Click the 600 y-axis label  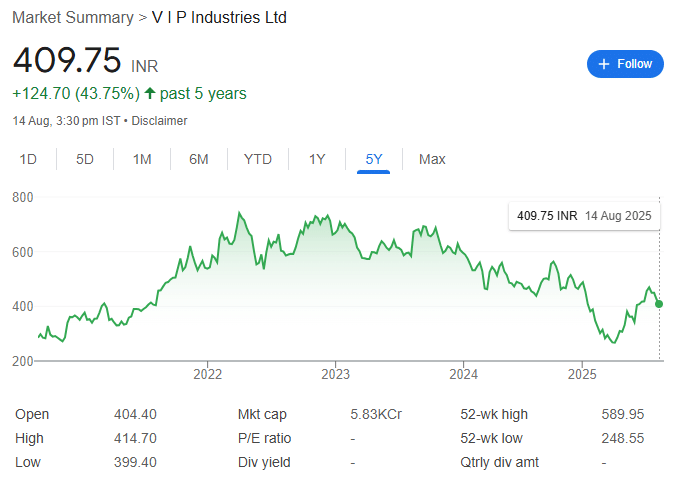pos(23,252)
